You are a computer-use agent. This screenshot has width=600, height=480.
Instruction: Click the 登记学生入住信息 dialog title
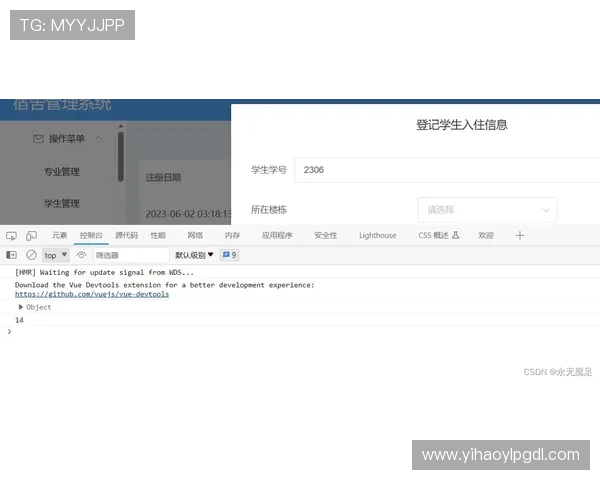tap(462, 125)
